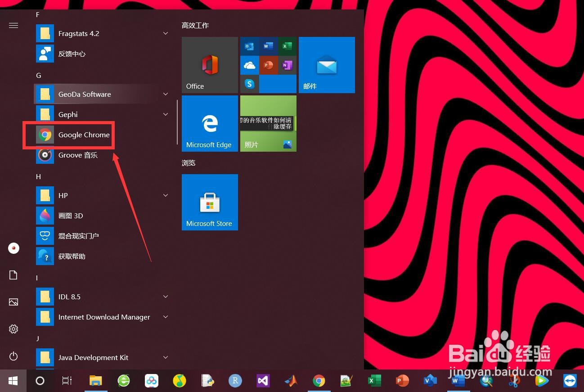Open the small Outlook tile

coord(249,46)
